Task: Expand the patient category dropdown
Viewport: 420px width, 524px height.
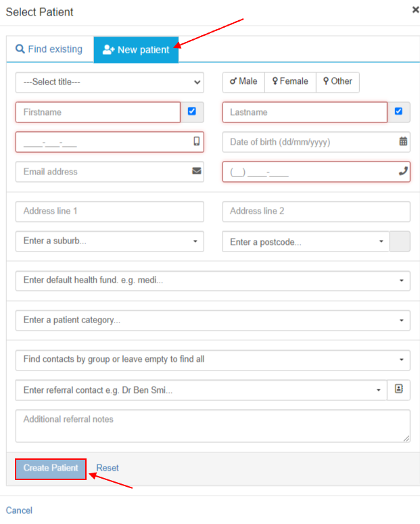Action: 212,320
